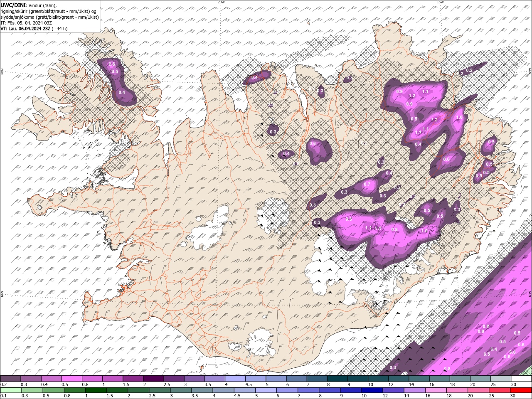Image resolution: width=532 pixels, height=399 pixels.
Task: Pick the red 30 swatch in the lower legend row
Action: pos(521,390)
